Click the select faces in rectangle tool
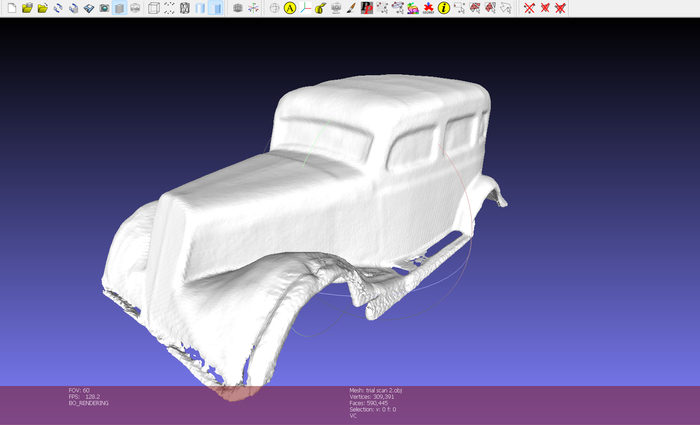The image size is (700, 425). 475,8
